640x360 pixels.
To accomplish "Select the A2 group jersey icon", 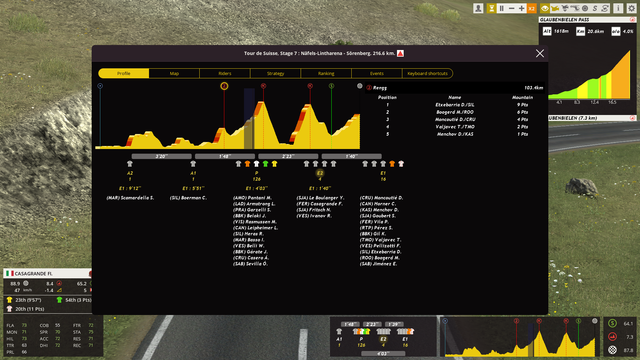I will (130, 164).
